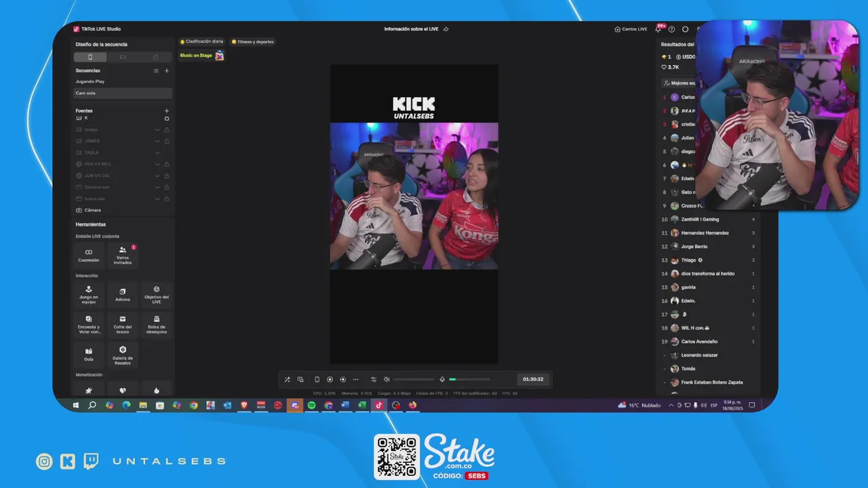Toggle lock on the brave.exe source

click(167, 199)
